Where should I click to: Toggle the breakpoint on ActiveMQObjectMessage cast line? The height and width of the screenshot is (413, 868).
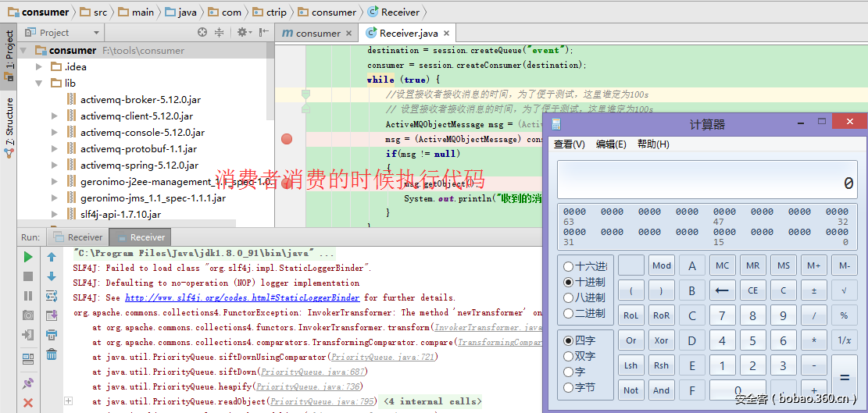[286, 139]
